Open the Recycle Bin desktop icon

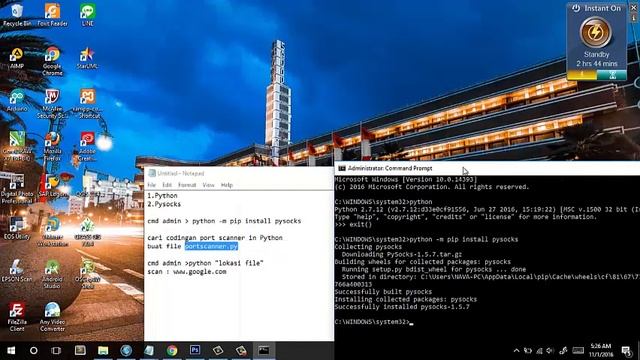pyautogui.click(x=17, y=15)
